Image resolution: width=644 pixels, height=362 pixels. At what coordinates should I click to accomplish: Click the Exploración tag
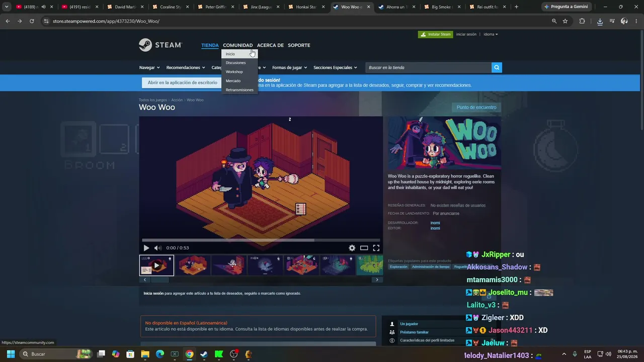[398, 267]
